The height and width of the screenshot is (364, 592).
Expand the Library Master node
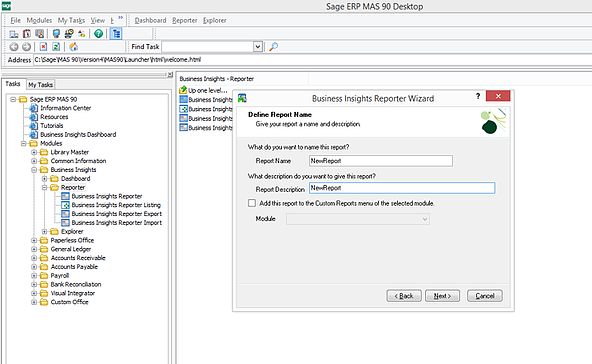pos(34,152)
